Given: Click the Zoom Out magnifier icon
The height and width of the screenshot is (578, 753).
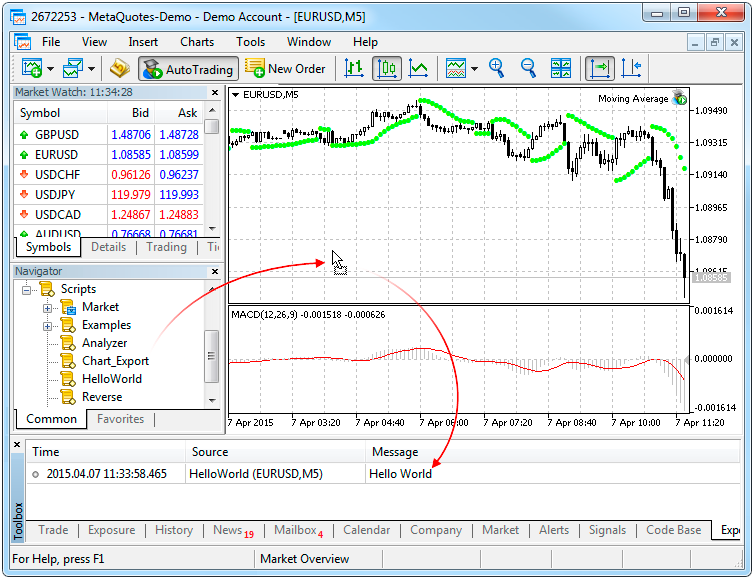Looking at the screenshot, I should coord(529,69).
